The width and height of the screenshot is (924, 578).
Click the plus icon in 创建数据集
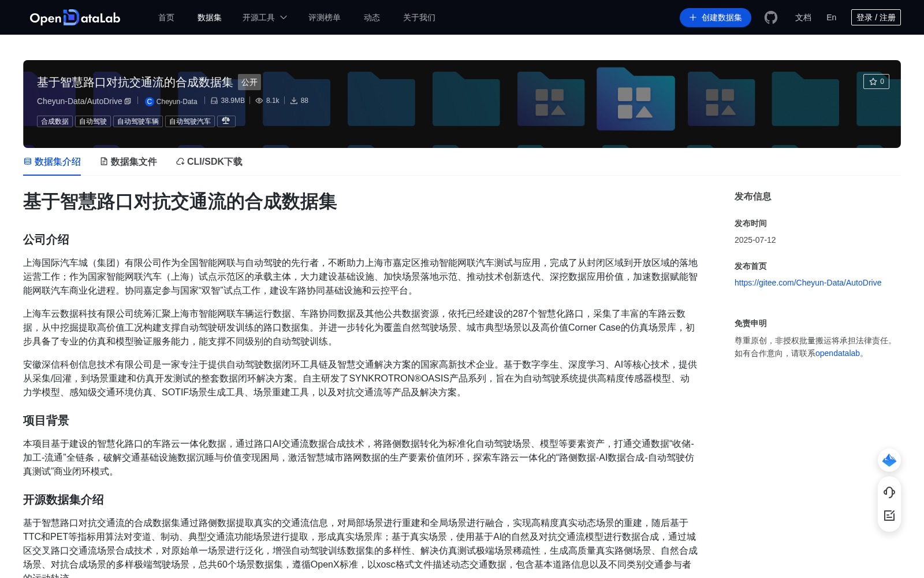click(x=693, y=17)
